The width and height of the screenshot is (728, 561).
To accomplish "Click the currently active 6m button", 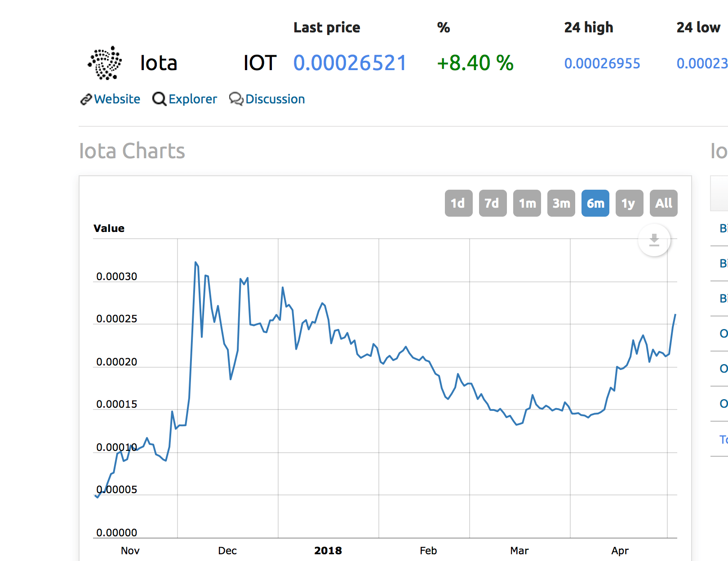I will (595, 203).
